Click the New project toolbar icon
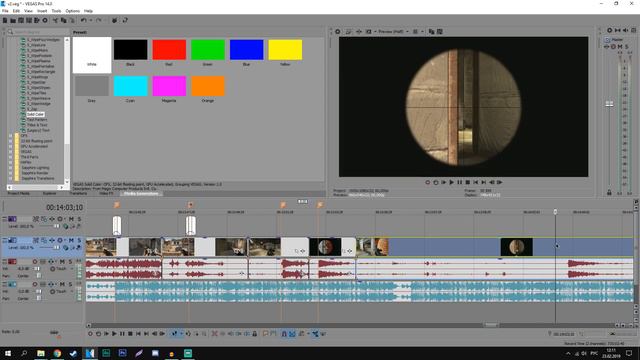This screenshot has height=360, width=640. pyautogui.click(x=5, y=20)
